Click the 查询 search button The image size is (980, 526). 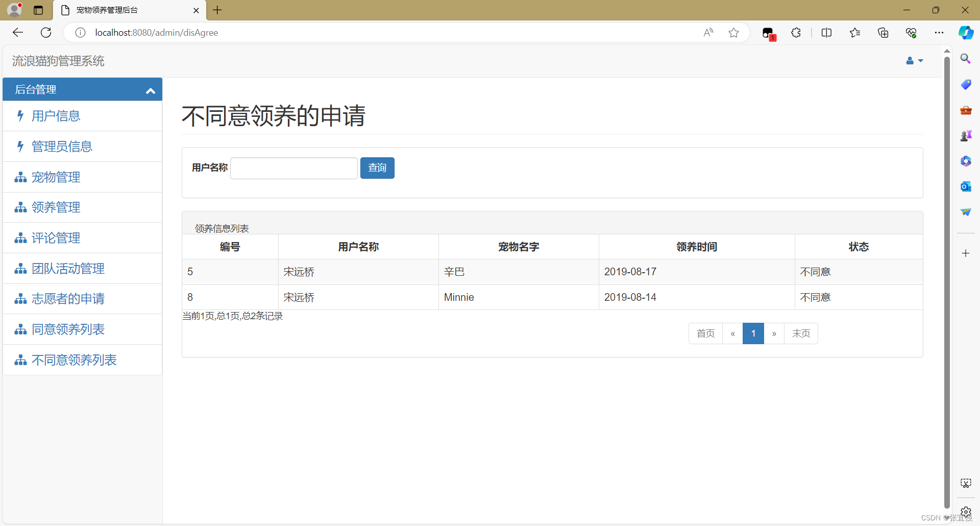(x=377, y=168)
